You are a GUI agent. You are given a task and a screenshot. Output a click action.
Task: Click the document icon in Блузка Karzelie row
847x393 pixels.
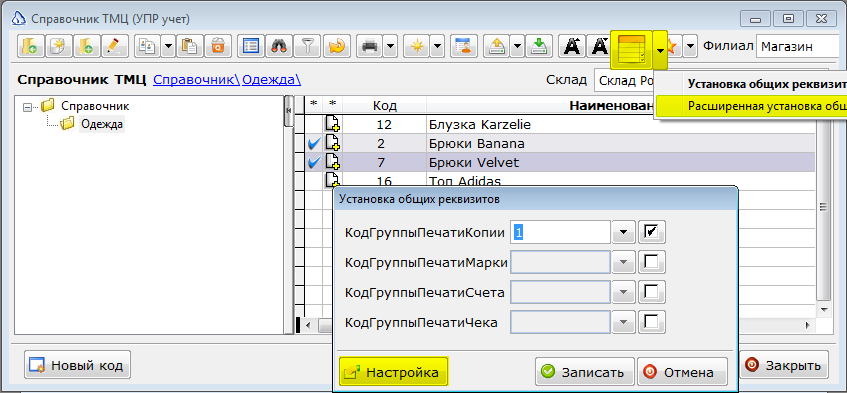332,125
